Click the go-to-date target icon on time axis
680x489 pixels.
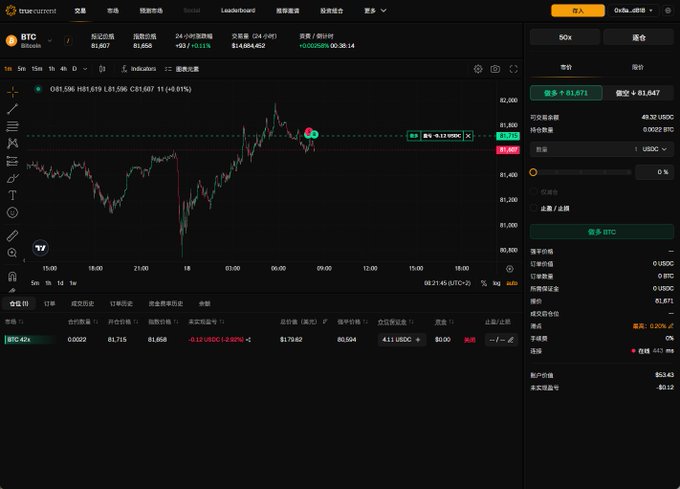click(510, 269)
